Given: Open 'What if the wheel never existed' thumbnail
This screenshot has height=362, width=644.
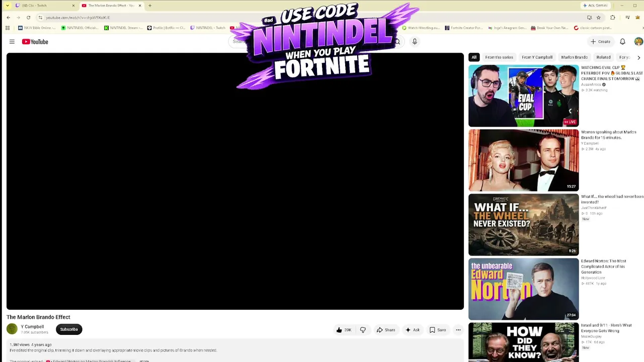Looking at the screenshot, I should pos(523,225).
